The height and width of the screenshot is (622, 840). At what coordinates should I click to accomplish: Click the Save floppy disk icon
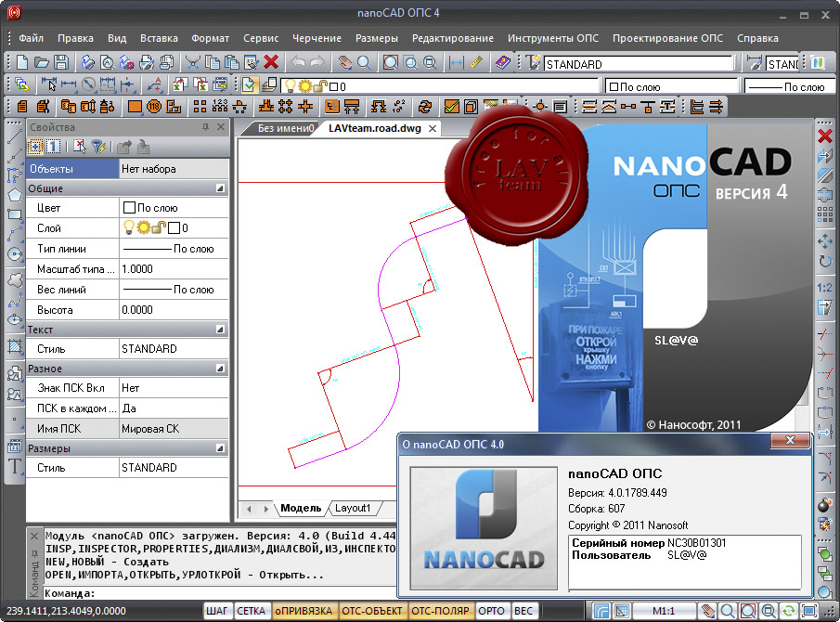click(x=61, y=63)
